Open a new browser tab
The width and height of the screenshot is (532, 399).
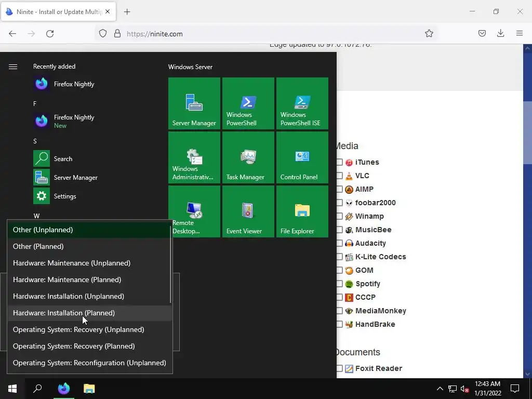point(127,12)
